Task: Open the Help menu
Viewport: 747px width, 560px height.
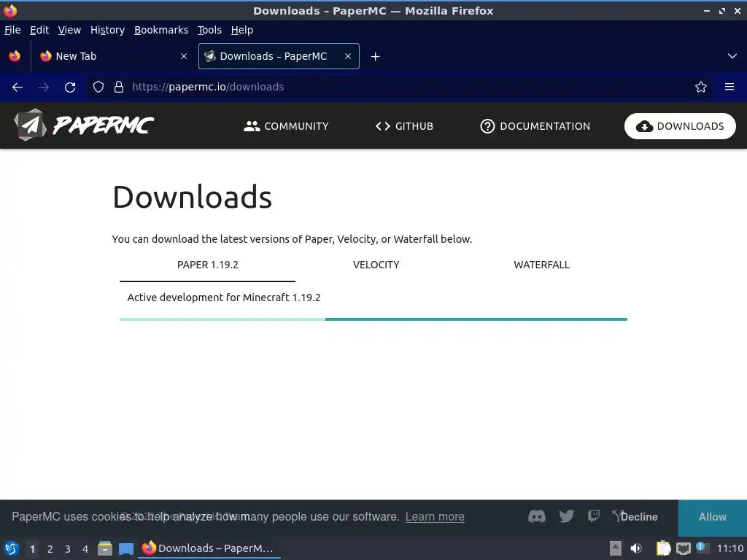Action: click(x=242, y=30)
